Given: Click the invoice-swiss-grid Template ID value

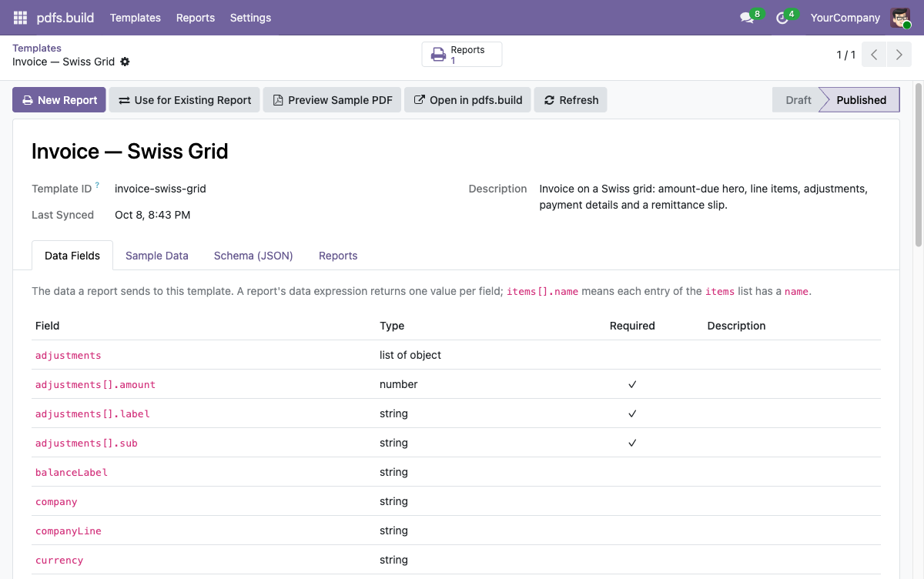Looking at the screenshot, I should 160,189.
